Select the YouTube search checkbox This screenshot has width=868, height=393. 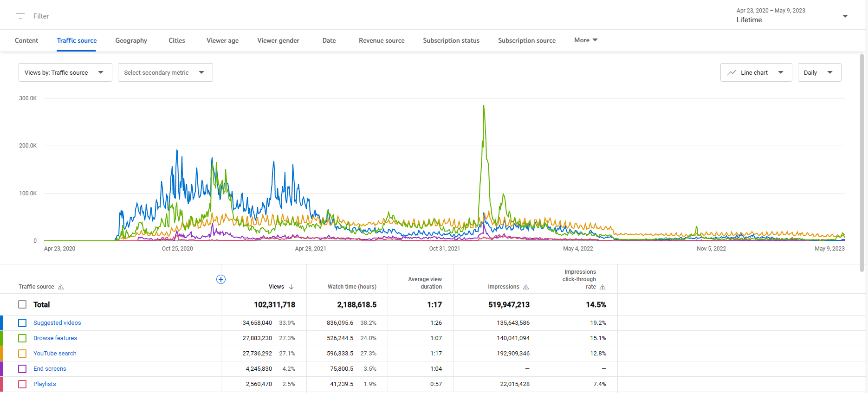pos(22,354)
